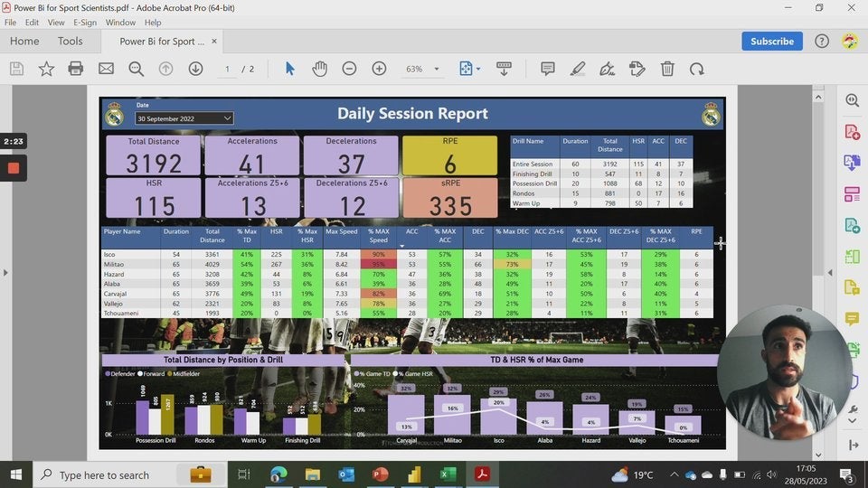
Task: Click the vertical scrollbar down arrow
Action: (818, 455)
